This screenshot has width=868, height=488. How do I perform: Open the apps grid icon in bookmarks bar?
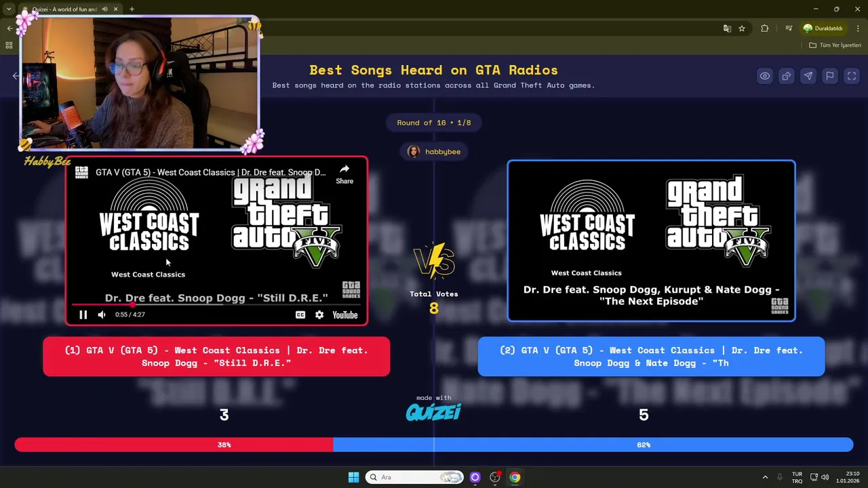click(x=9, y=45)
